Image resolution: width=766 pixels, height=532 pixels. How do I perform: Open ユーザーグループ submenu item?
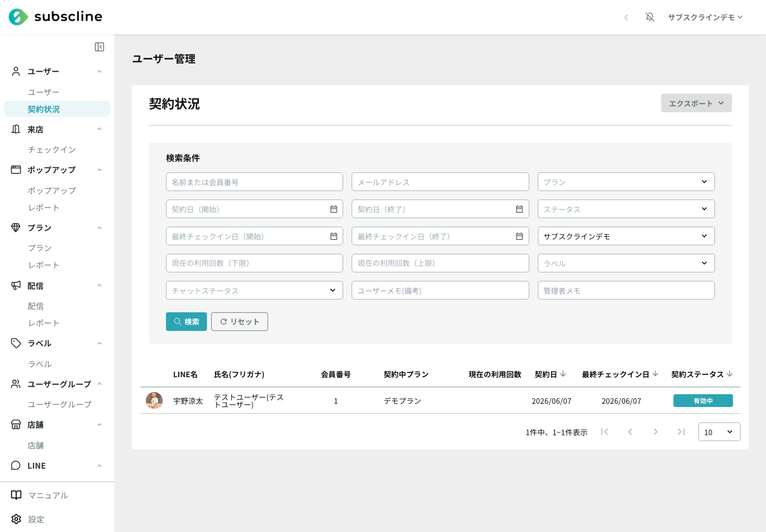[x=60, y=404]
